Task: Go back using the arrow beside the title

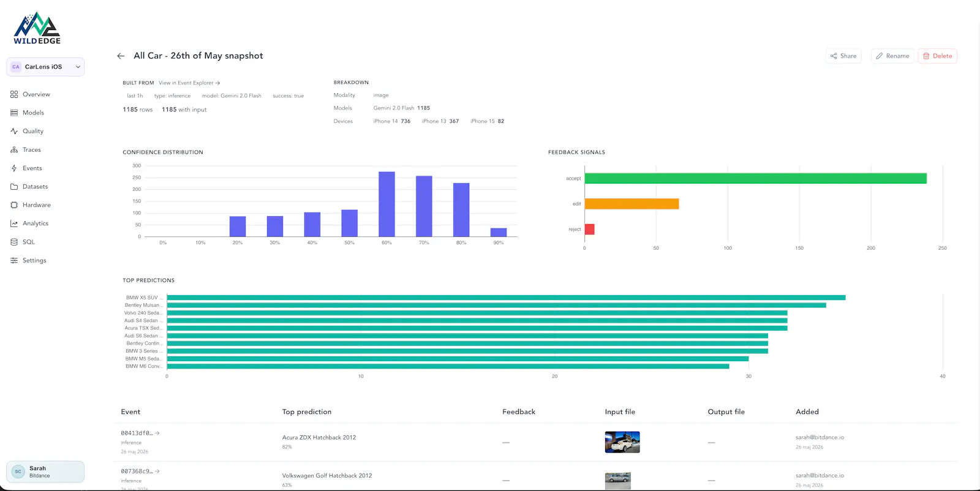Action: pyautogui.click(x=121, y=56)
